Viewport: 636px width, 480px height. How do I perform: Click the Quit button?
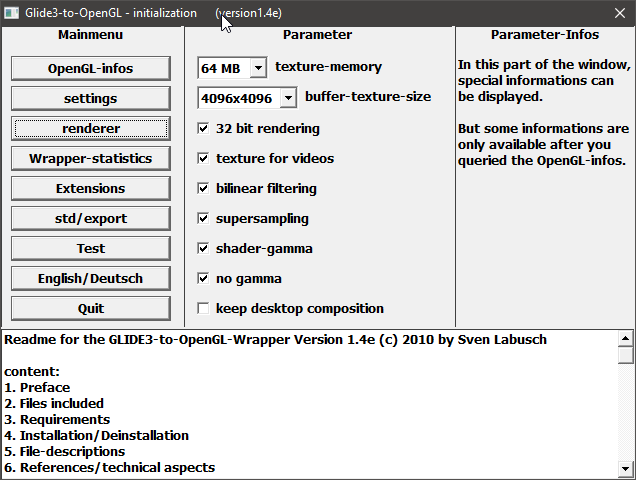click(90, 308)
